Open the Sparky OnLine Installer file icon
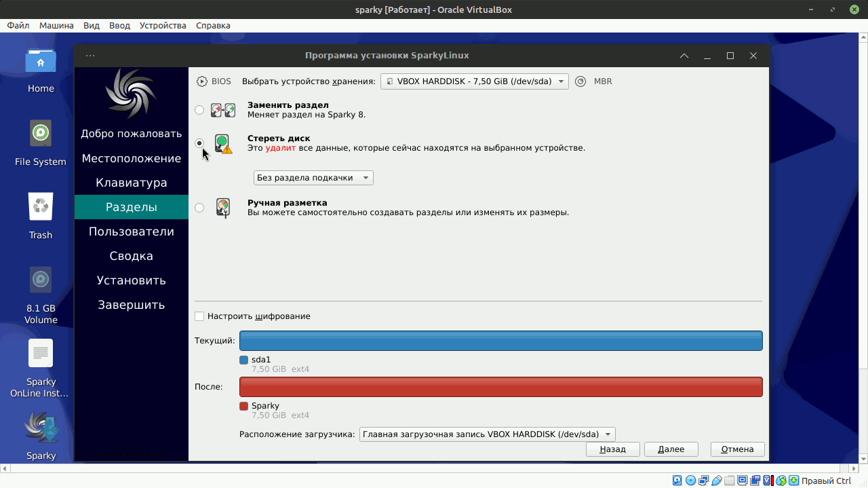 click(41, 353)
